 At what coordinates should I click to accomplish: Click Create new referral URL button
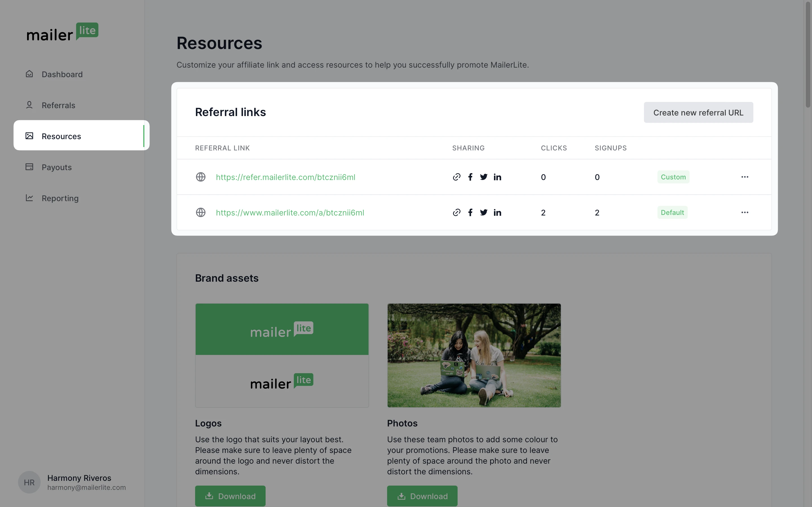(698, 113)
